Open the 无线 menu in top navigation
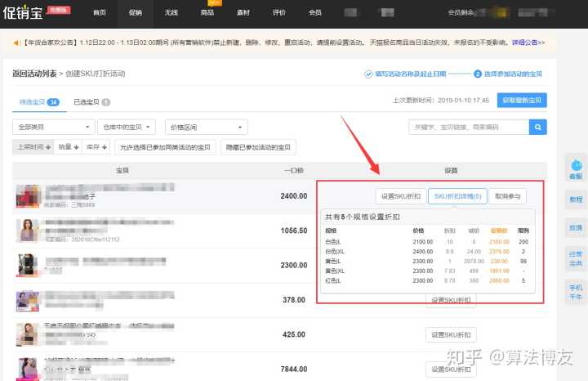This screenshot has width=588, height=381. click(171, 13)
